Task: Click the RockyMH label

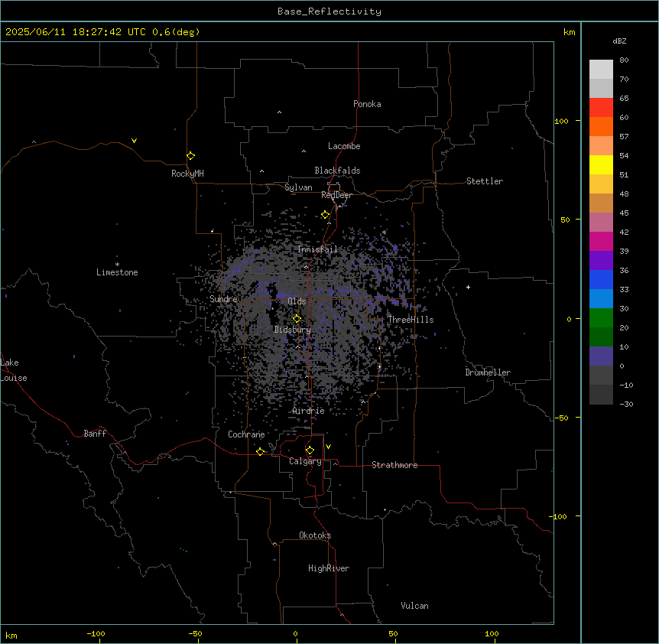Action: point(187,174)
